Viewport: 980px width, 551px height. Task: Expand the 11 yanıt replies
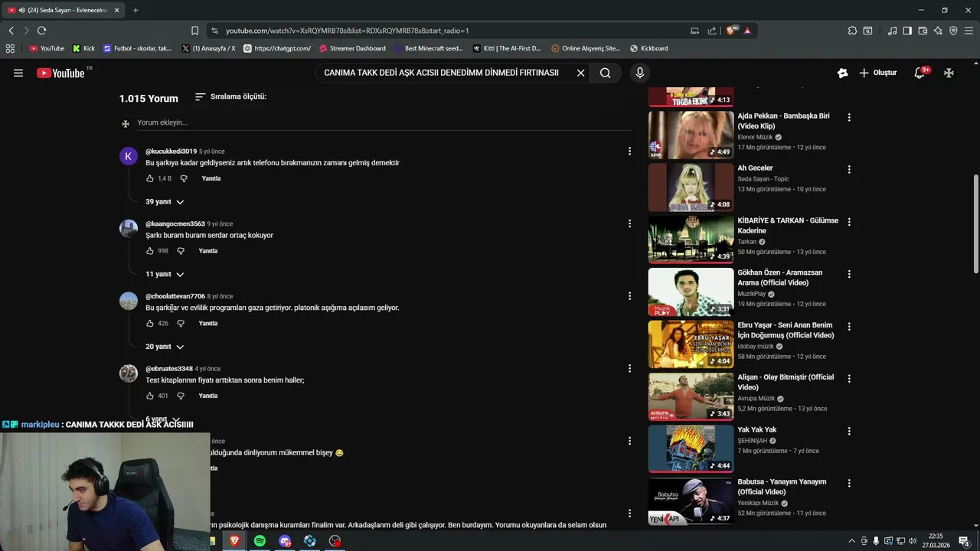165,274
